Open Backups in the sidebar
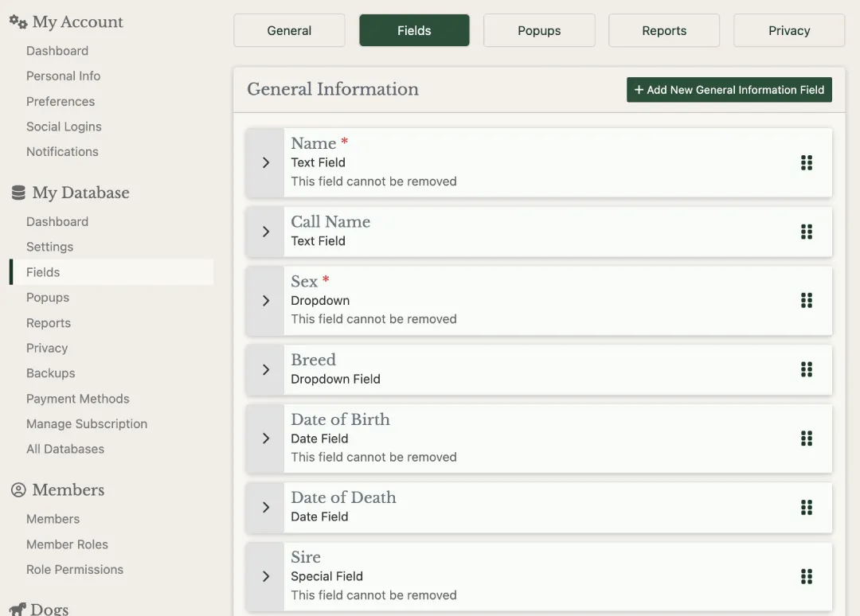Image resolution: width=860 pixels, height=616 pixels. pyautogui.click(x=50, y=373)
